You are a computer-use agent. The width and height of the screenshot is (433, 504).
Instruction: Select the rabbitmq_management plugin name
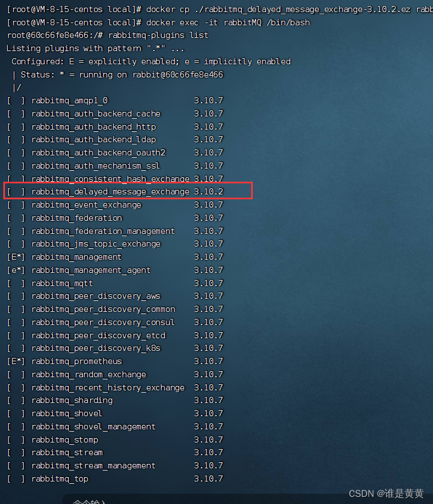[x=76, y=257]
